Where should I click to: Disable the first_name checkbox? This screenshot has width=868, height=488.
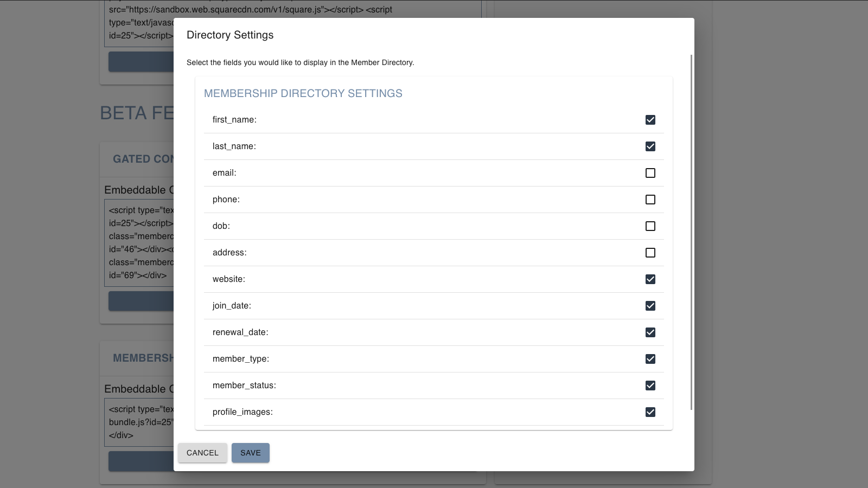click(x=650, y=120)
